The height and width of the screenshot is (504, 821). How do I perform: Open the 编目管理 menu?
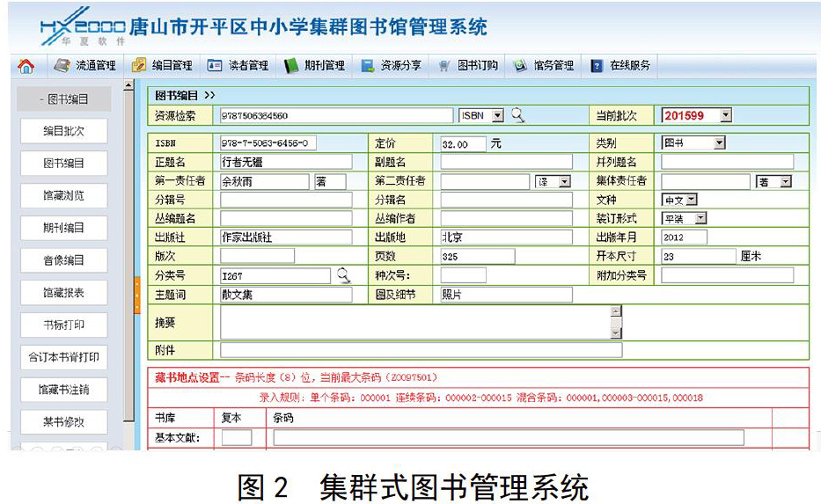click(x=172, y=65)
